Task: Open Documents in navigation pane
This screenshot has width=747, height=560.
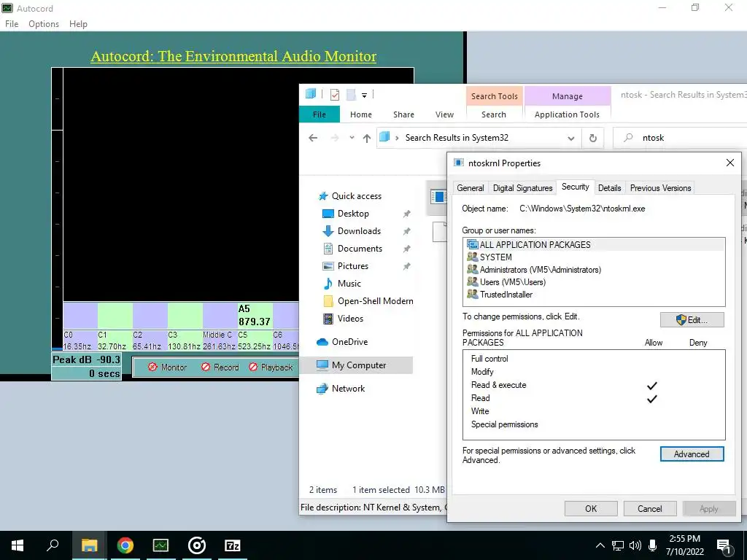Action: coord(360,249)
